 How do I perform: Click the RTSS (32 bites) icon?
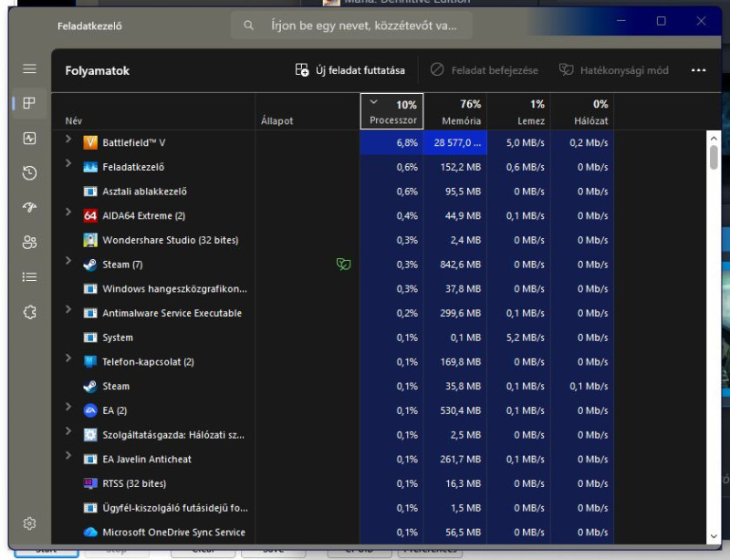coord(90,483)
